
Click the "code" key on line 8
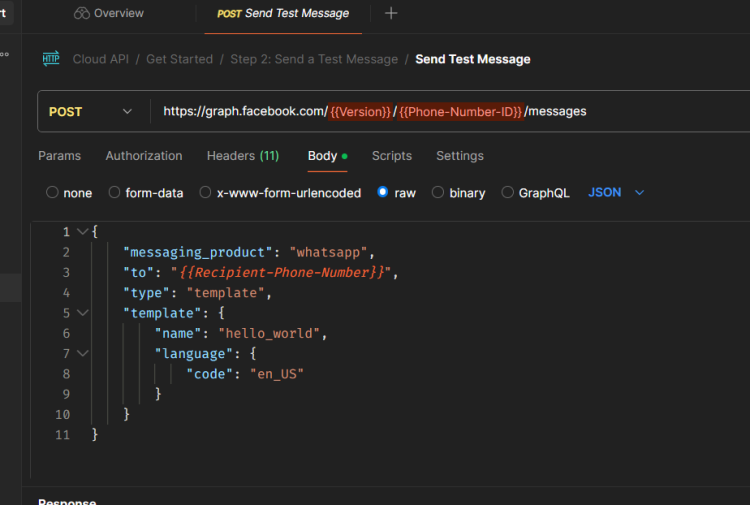[210, 374]
